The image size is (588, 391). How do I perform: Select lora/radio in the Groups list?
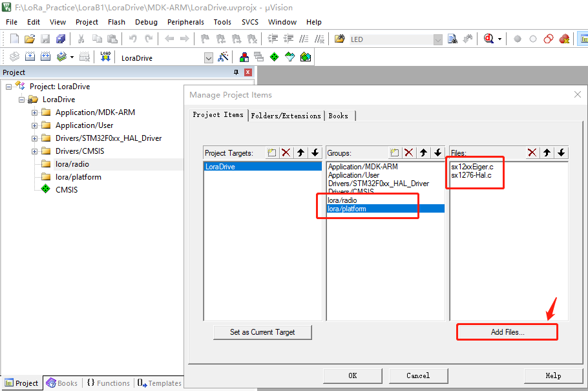coord(385,200)
